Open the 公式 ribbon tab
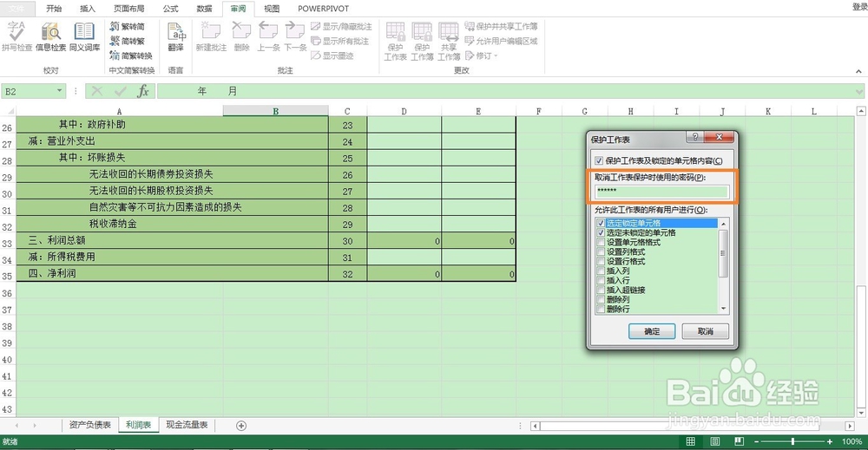The height and width of the screenshot is (450, 868). pos(170,9)
